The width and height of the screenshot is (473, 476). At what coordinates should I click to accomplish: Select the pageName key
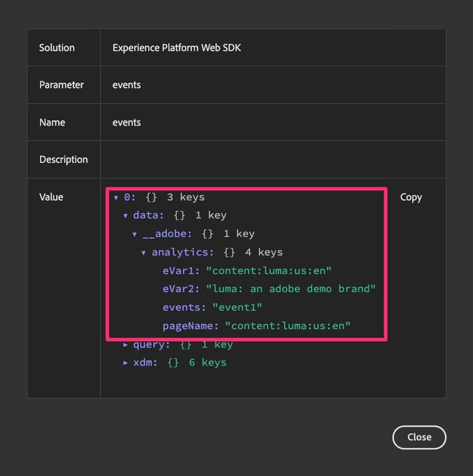190,326
